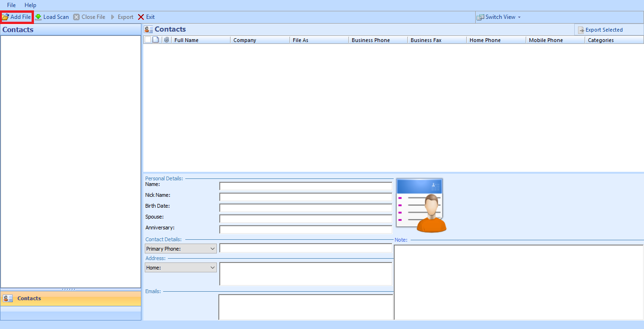Open the File menu
Image resolution: width=644 pixels, height=329 pixels.
(11, 5)
